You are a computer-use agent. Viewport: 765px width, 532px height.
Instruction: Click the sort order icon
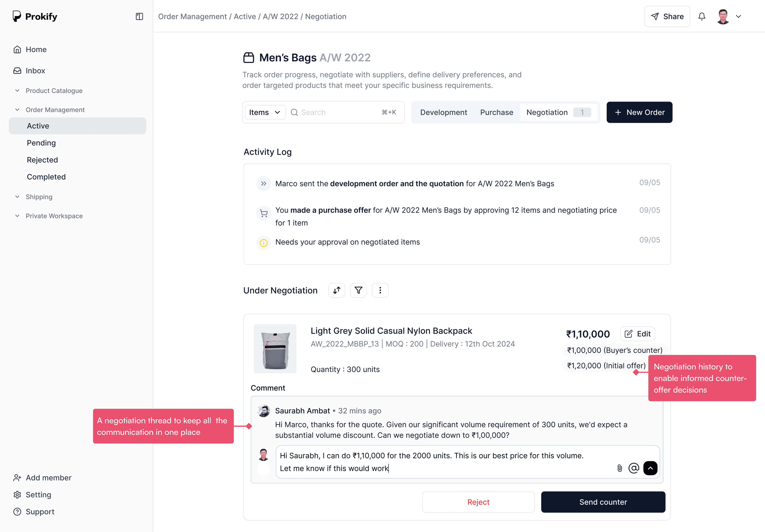336,290
